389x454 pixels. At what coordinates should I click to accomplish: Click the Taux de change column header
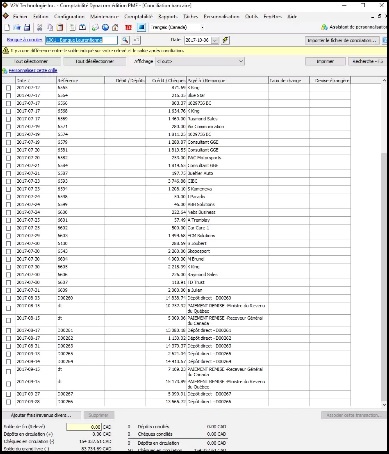click(x=289, y=80)
